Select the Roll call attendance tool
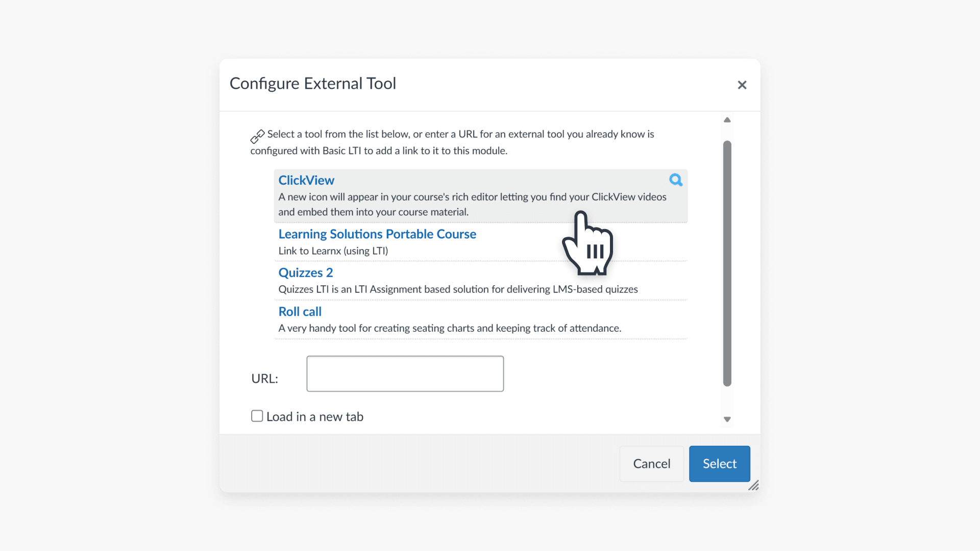The image size is (980, 551). point(300,311)
